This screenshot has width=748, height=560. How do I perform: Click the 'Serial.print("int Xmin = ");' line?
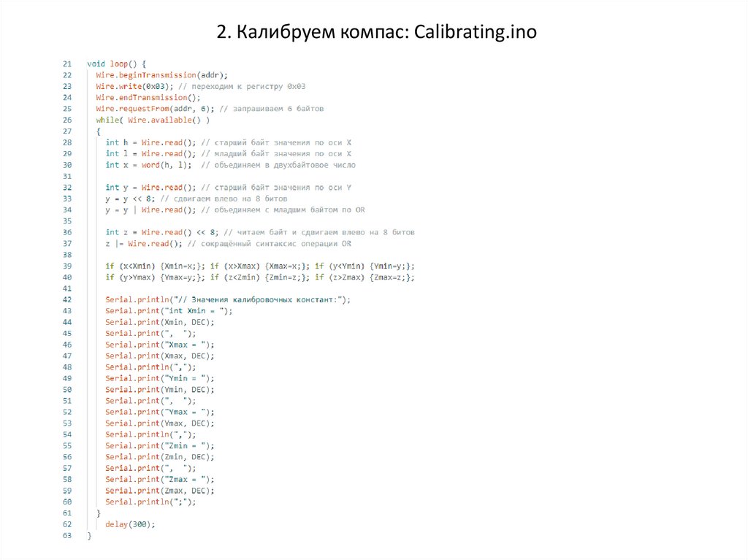[169, 311]
